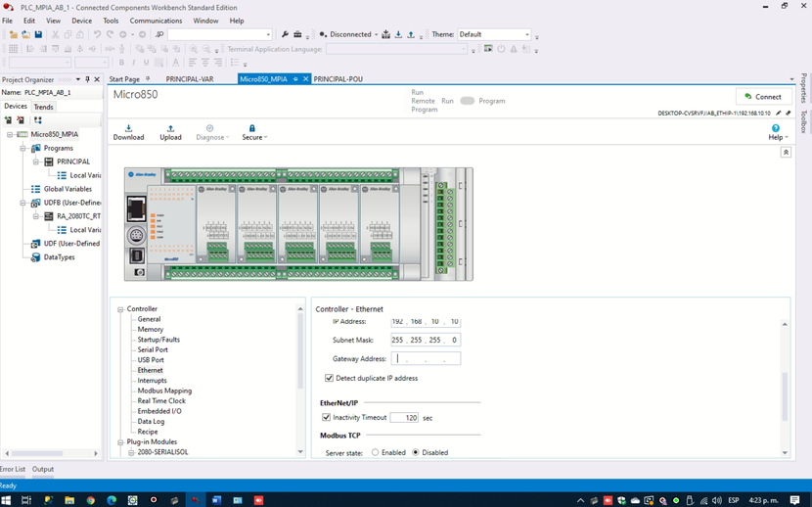The width and height of the screenshot is (812, 507).
Task: Open File Explorer from the taskbar
Action: [x=69, y=500]
